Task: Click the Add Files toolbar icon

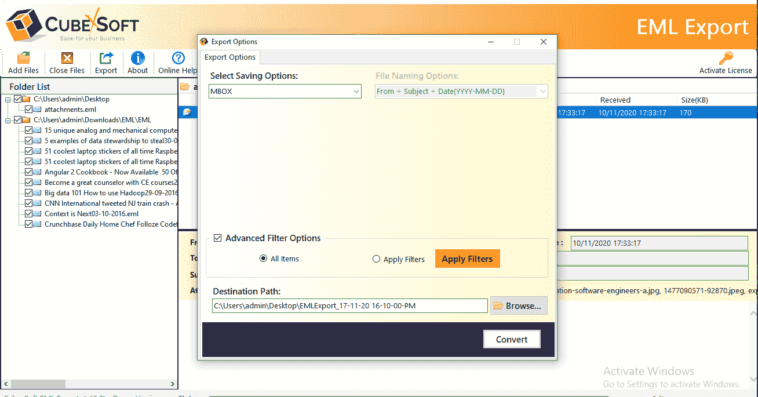Action: tap(23, 58)
